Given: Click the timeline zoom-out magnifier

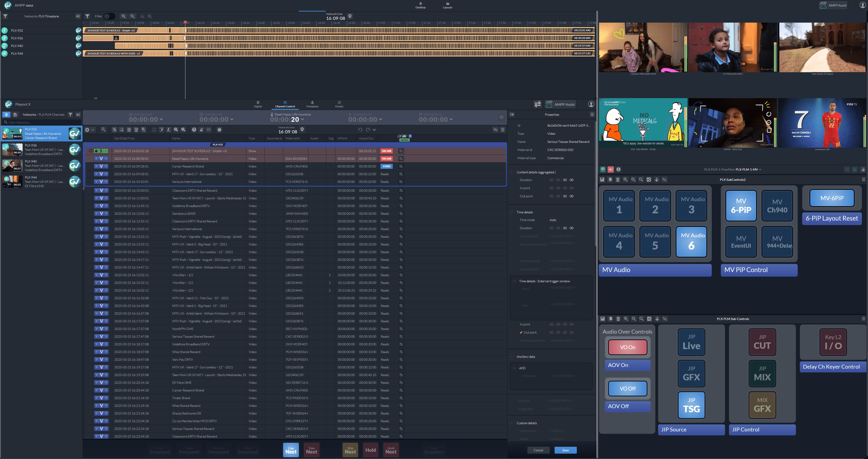Looking at the screenshot, I should click(x=132, y=16).
